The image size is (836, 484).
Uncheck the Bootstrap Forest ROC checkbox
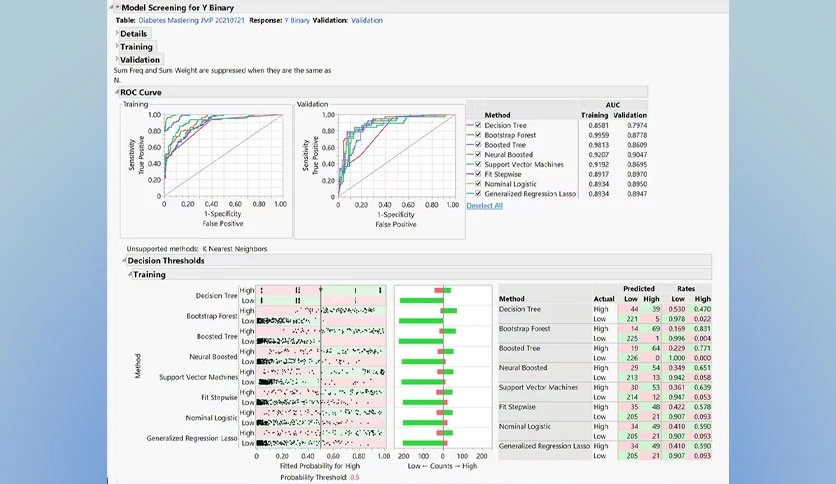478,135
